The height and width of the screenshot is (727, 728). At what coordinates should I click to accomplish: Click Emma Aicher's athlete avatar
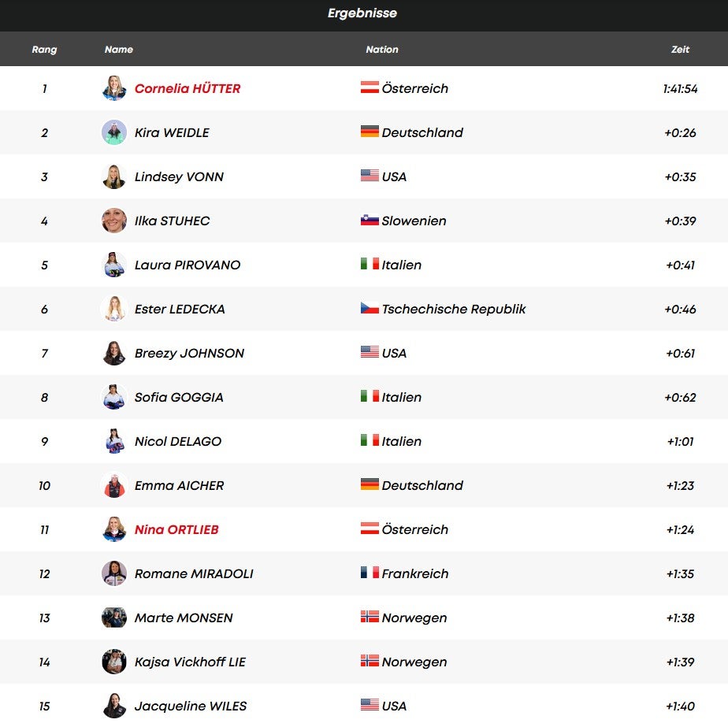(x=114, y=485)
